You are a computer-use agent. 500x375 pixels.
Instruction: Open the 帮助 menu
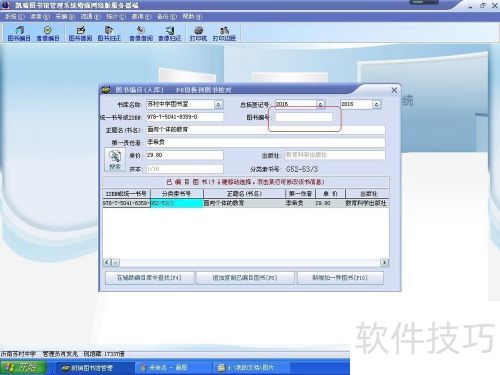192,16
